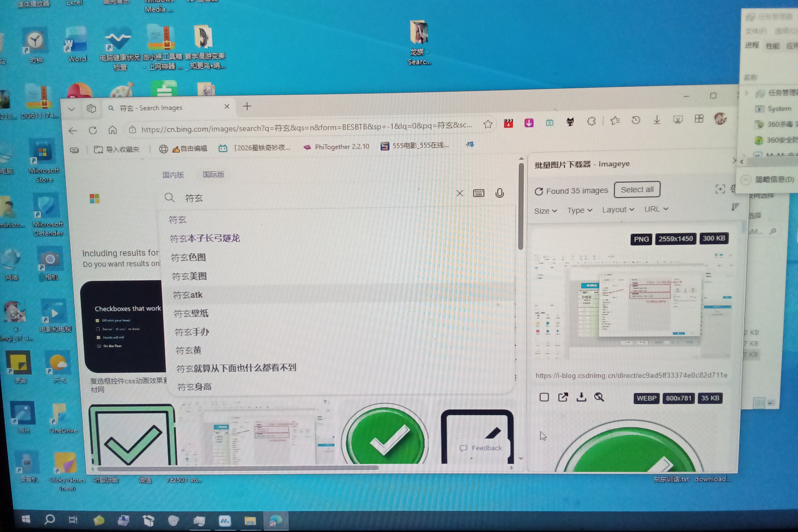Open File Explorer from the taskbar
This screenshot has width=798, height=532.
[x=250, y=521]
